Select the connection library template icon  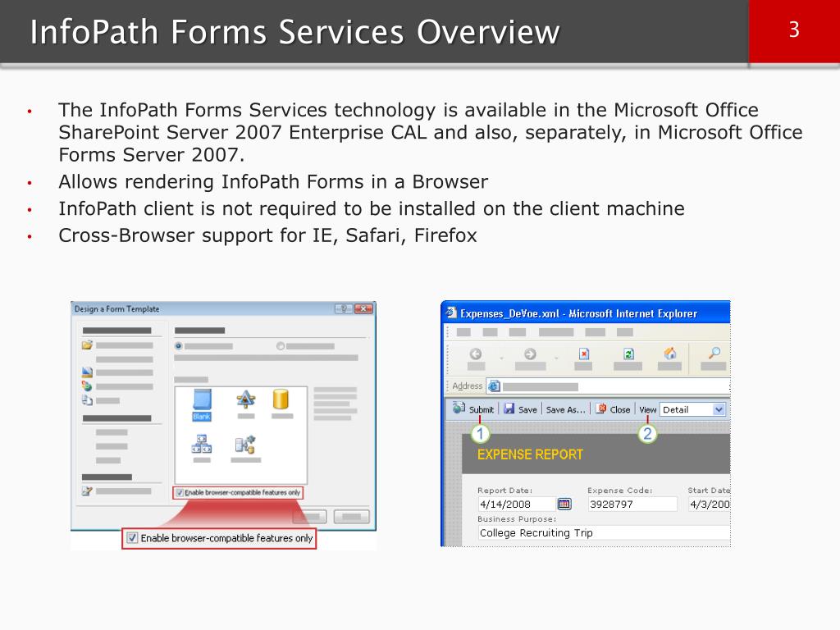pyautogui.click(x=245, y=445)
